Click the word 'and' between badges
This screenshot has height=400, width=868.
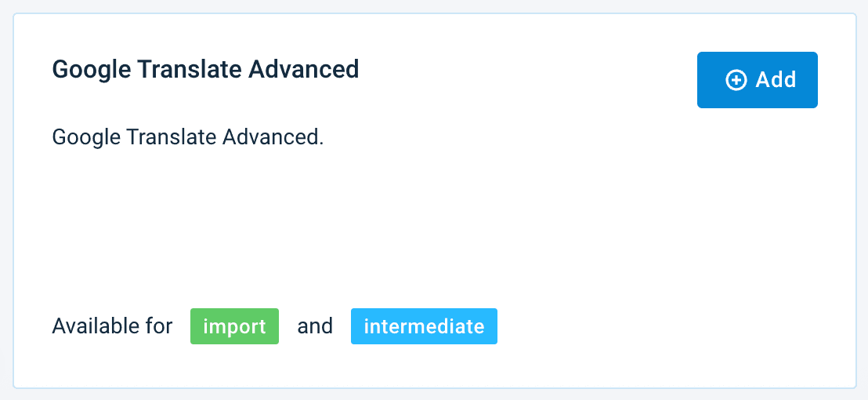[315, 326]
